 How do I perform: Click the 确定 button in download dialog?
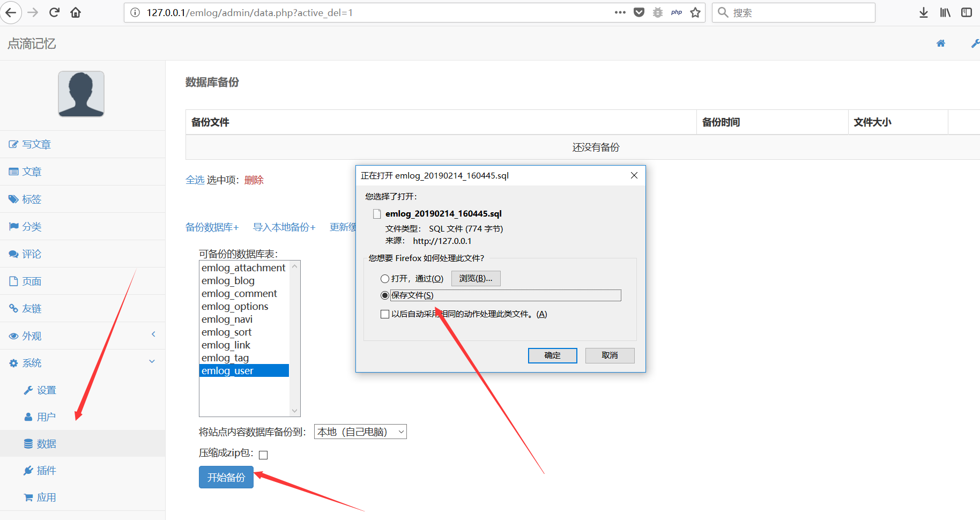[x=553, y=355]
